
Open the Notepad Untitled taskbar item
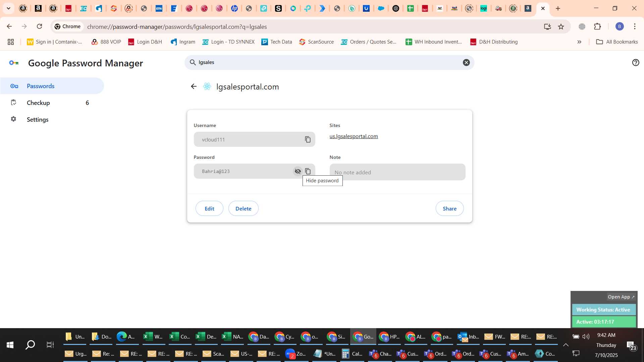(324, 354)
